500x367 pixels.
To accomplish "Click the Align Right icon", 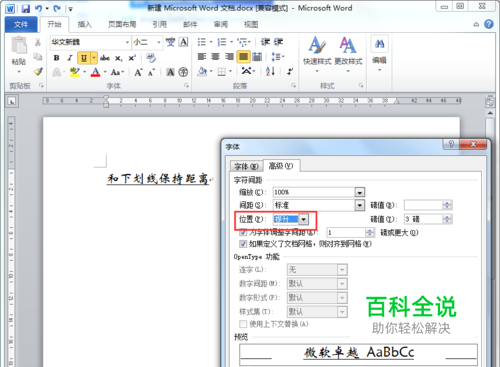I will pos(229,57).
